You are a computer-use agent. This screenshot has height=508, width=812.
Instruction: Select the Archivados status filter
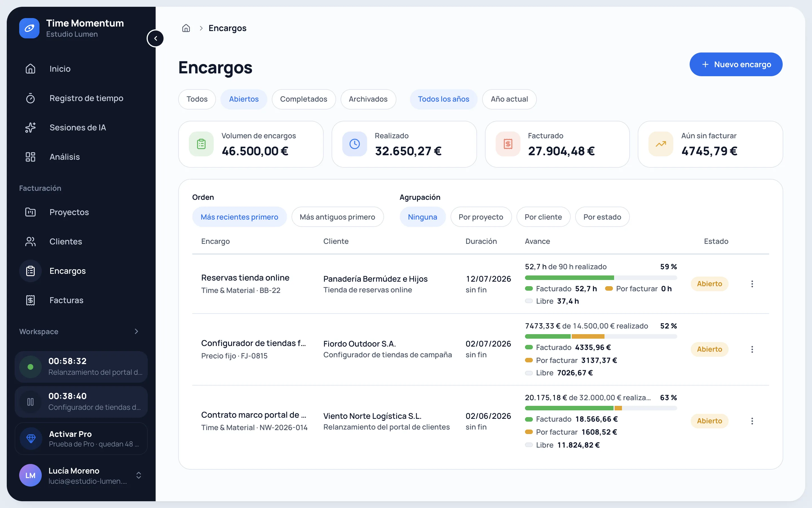(368, 99)
